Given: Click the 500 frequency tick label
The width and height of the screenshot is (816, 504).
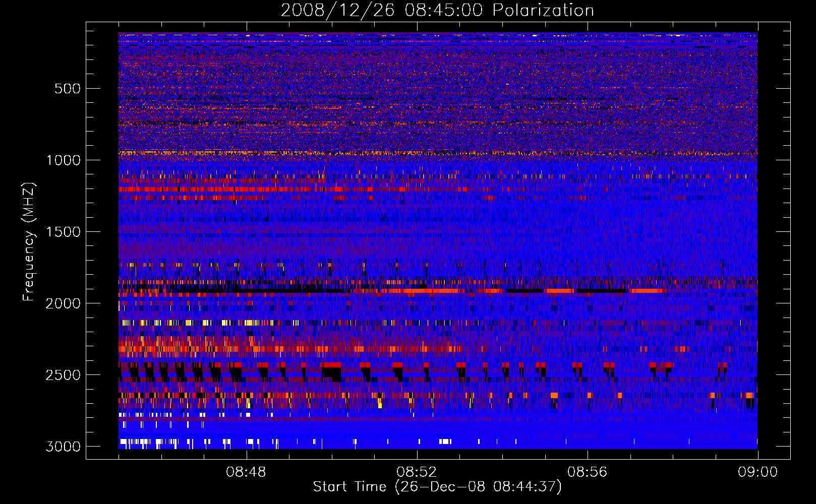Looking at the screenshot, I should coord(68,89).
